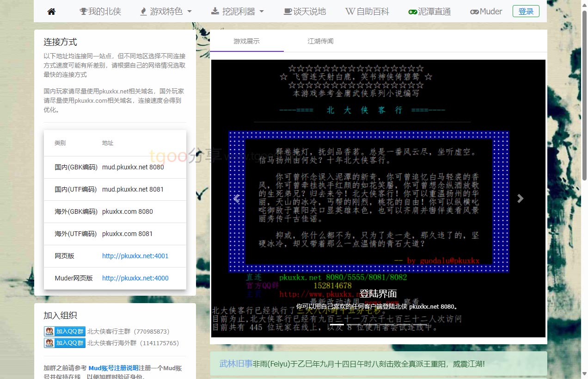This screenshot has height=379, width=588.
Task: Show previous carousel slide arrow
Action: point(237,199)
